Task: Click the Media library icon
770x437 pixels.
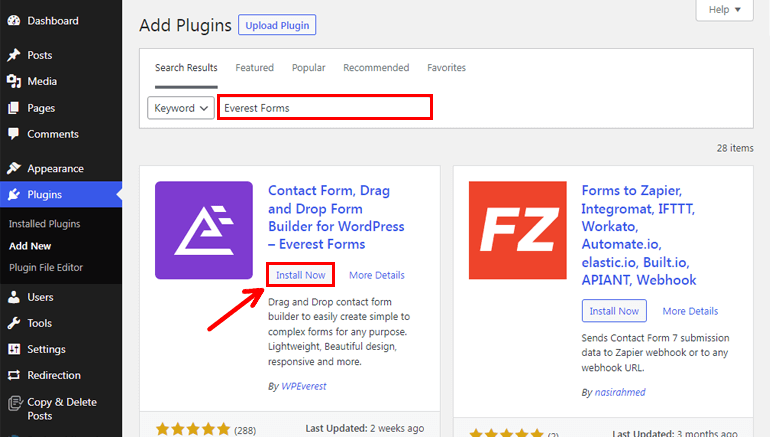Action: (14, 81)
